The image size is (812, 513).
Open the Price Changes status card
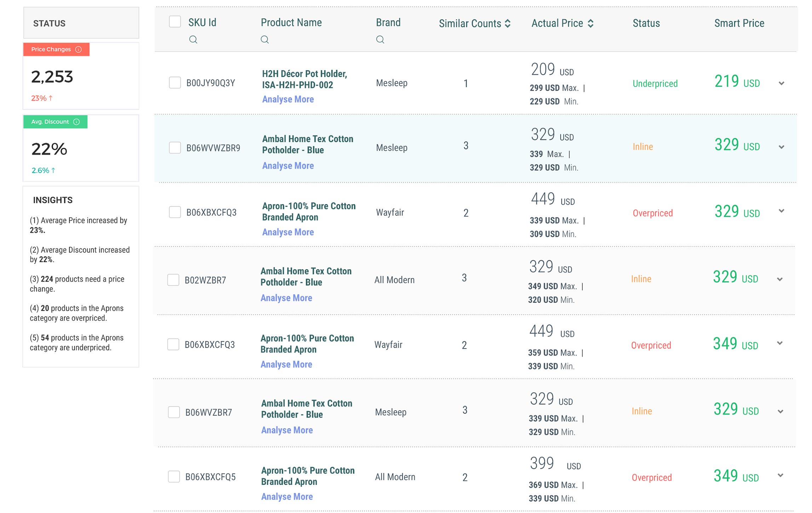(81, 76)
